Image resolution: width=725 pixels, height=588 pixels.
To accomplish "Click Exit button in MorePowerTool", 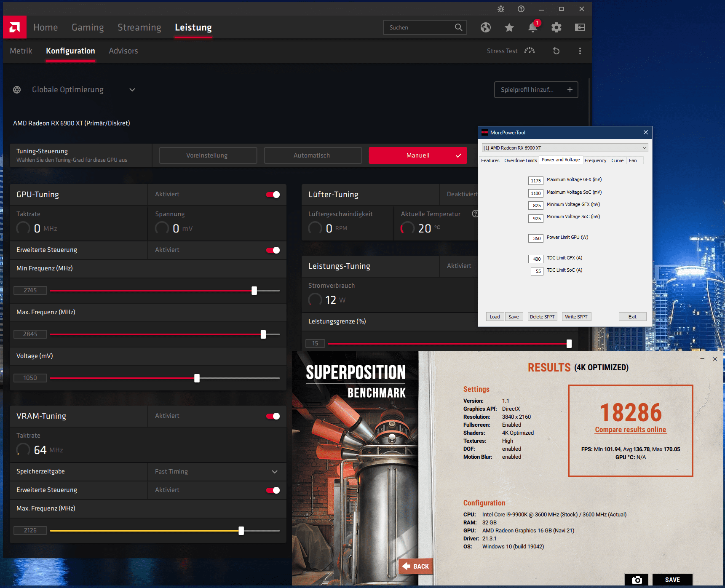I will pyautogui.click(x=632, y=317).
